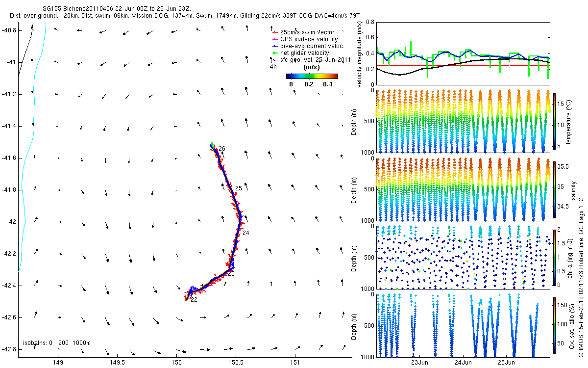The width and height of the screenshot is (588, 368).
Task: Click day marker 22 at the track start
Action: [194, 300]
